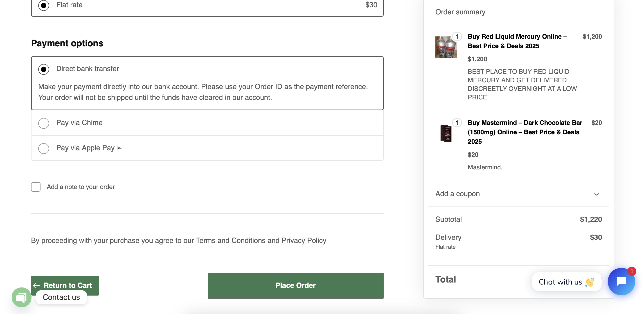Click the Apple Pay logo icon
The height and width of the screenshot is (314, 644).
120,148
